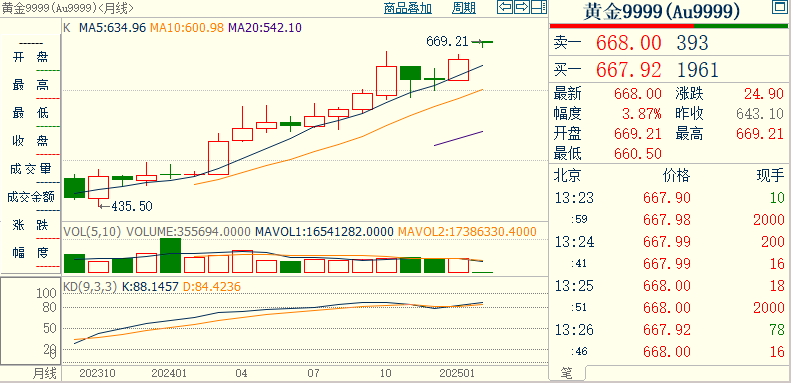This screenshot has width=791, height=383.
Task: Select the 笔 tab below the tick list
Action: 568,373
